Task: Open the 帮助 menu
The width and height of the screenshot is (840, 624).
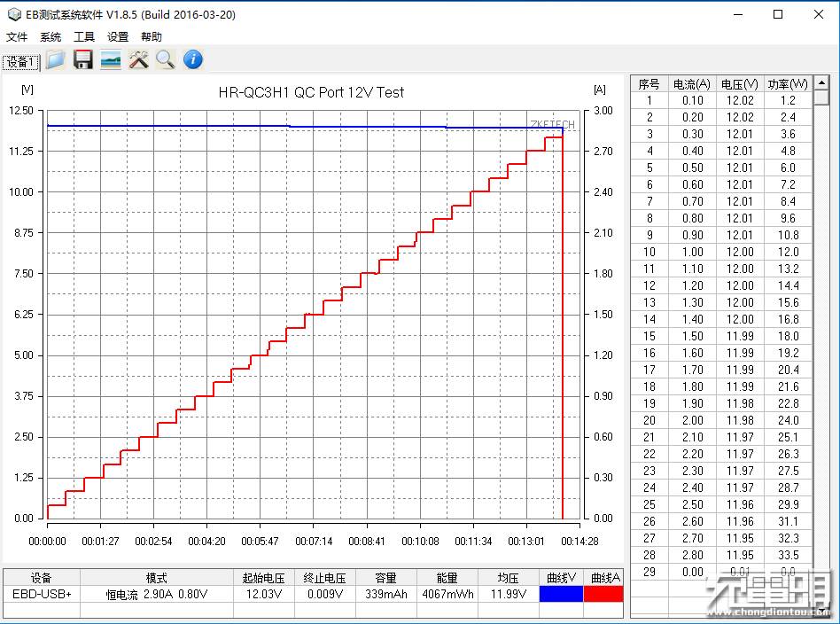Action: point(152,37)
